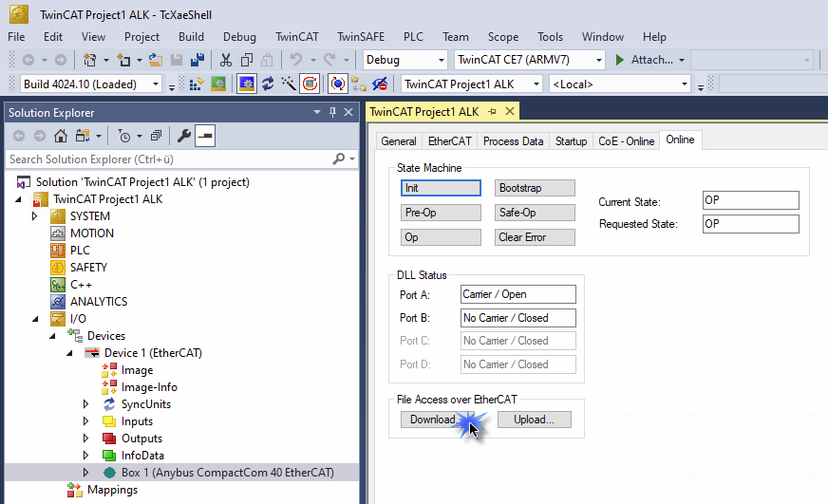Image resolution: width=828 pixels, height=504 pixels.
Task: Open the TwinCAT menu
Action: (x=297, y=37)
